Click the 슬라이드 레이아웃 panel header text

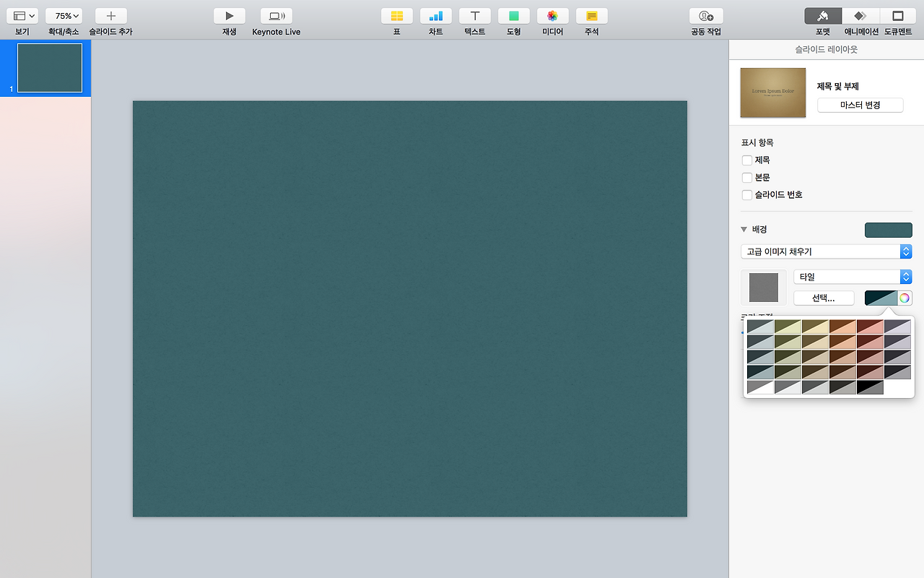827,50
